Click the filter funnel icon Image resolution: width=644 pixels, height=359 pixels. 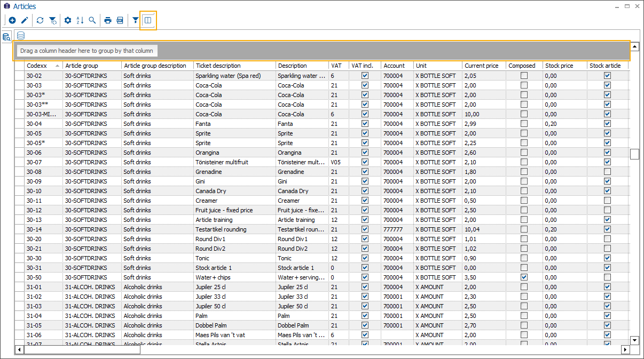pos(136,21)
